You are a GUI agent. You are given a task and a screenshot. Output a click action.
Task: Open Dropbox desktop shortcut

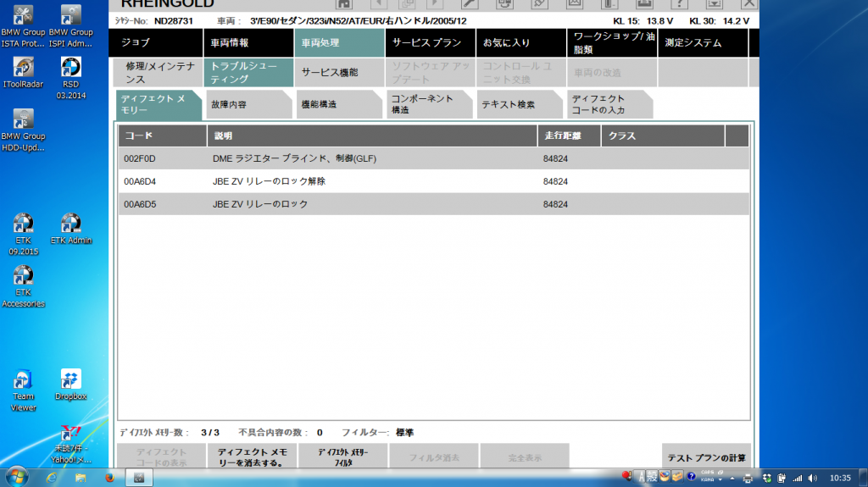pos(71,385)
